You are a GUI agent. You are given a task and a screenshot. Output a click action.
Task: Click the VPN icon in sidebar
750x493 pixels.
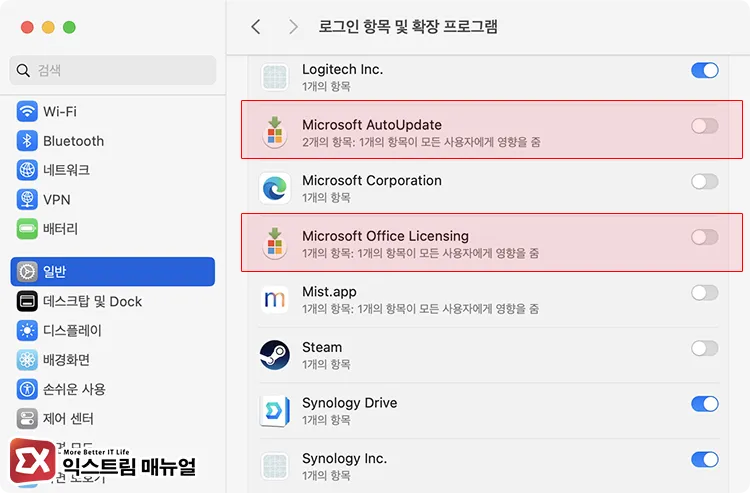coord(27,199)
